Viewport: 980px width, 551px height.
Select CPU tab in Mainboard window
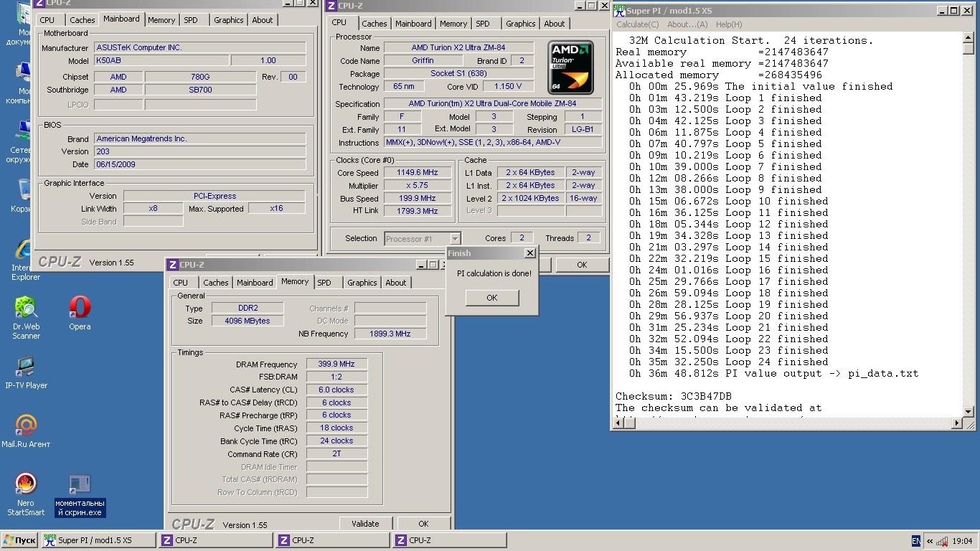pyautogui.click(x=47, y=20)
